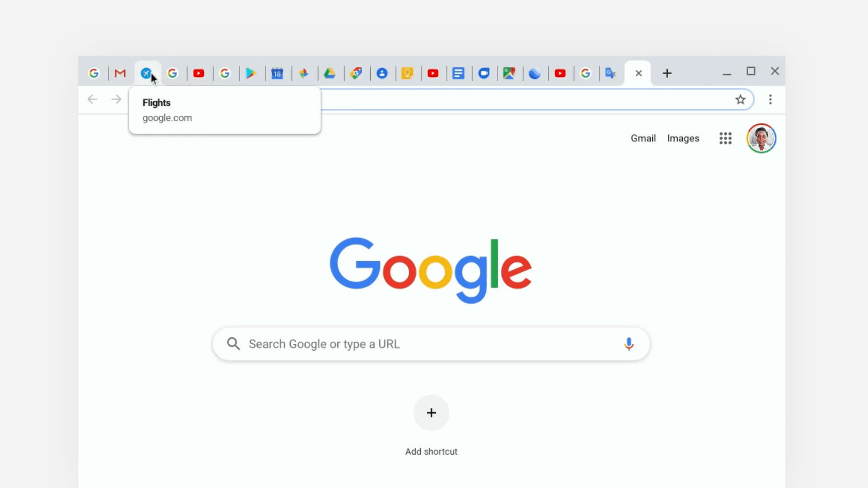Click the bookmark star icon
The height and width of the screenshot is (488, 868).
(741, 99)
